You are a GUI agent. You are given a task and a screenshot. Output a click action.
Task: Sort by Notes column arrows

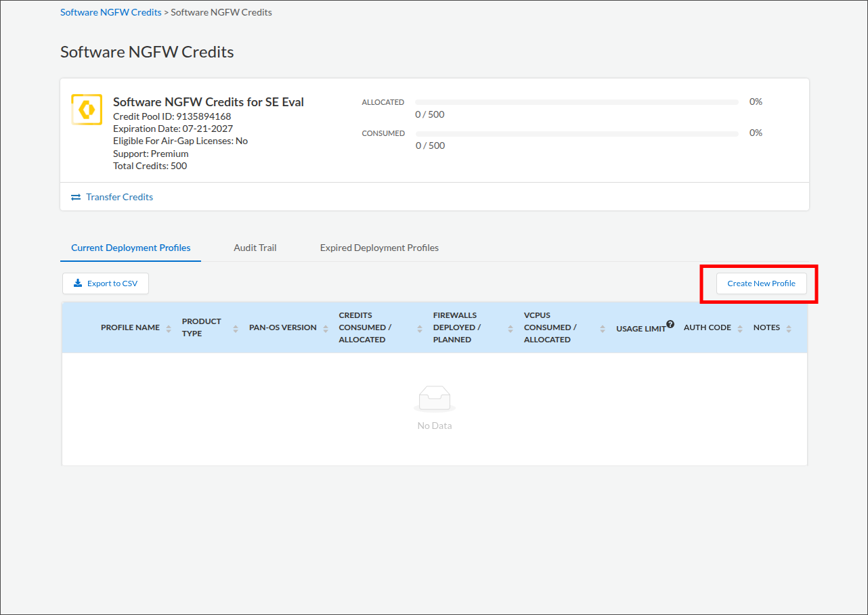click(x=789, y=328)
